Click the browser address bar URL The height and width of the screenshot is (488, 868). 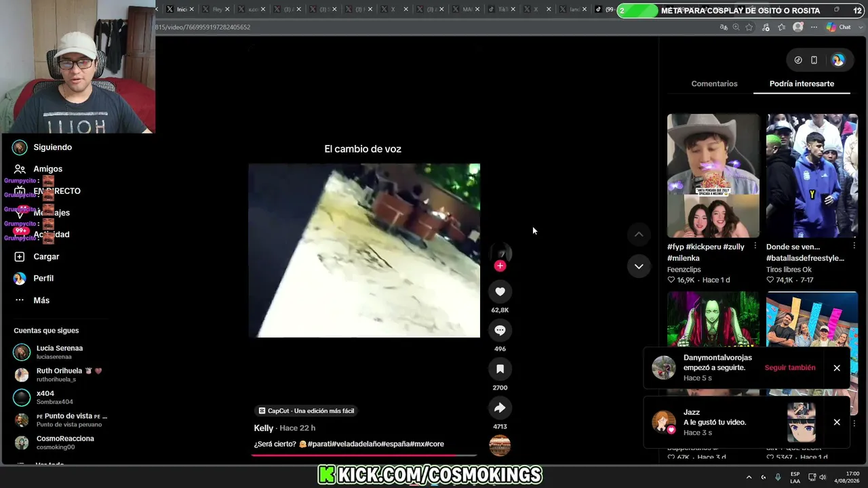pyautogui.click(x=203, y=27)
